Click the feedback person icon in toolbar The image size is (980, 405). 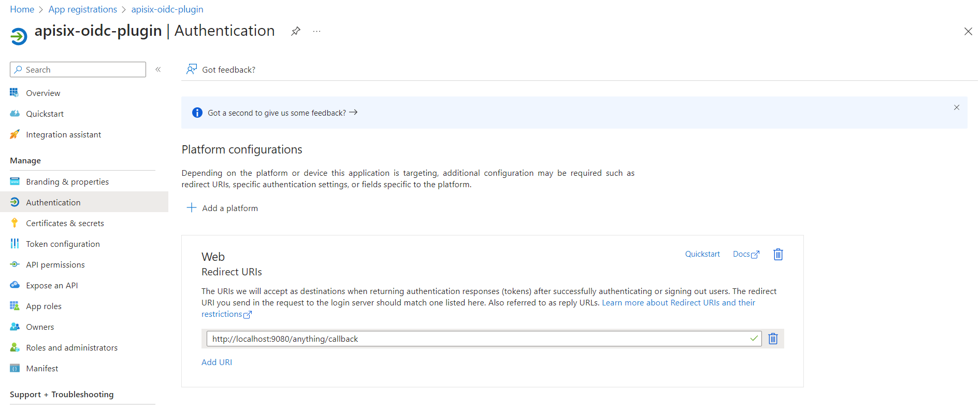click(x=192, y=69)
